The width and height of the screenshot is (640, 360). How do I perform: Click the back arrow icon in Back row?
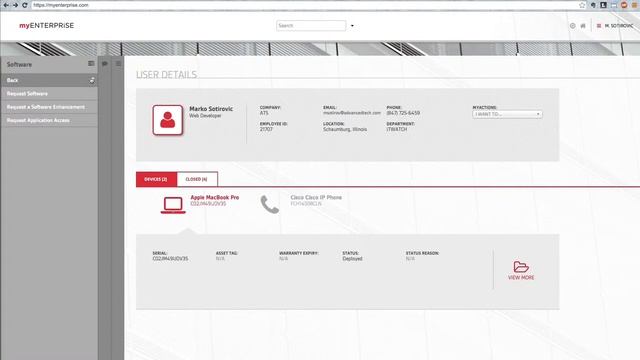tap(92, 80)
